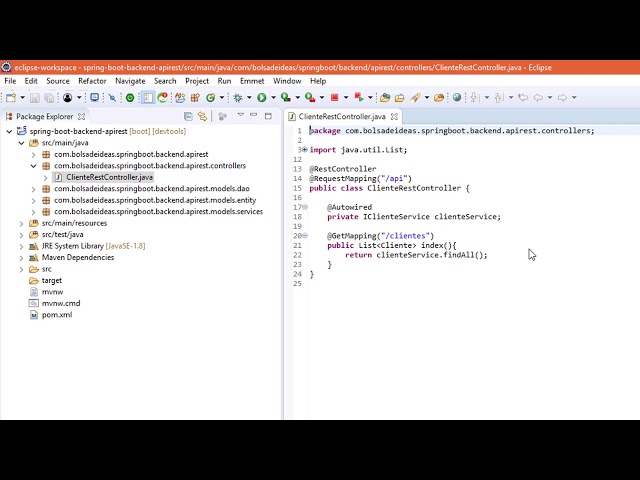Viewport: 640px width, 480px height.
Task: Click the green relaunch icon with red badge
Action: [x=162, y=98]
